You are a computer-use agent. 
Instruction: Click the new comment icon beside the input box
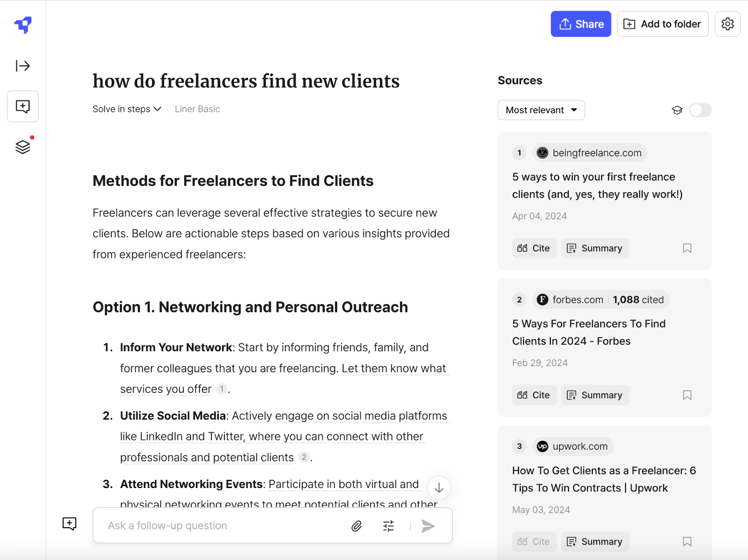pos(69,524)
